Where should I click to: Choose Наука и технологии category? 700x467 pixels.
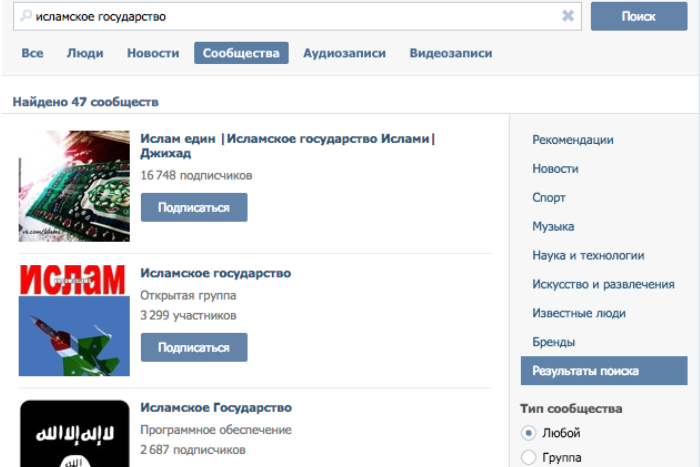(x=588, y=256)
